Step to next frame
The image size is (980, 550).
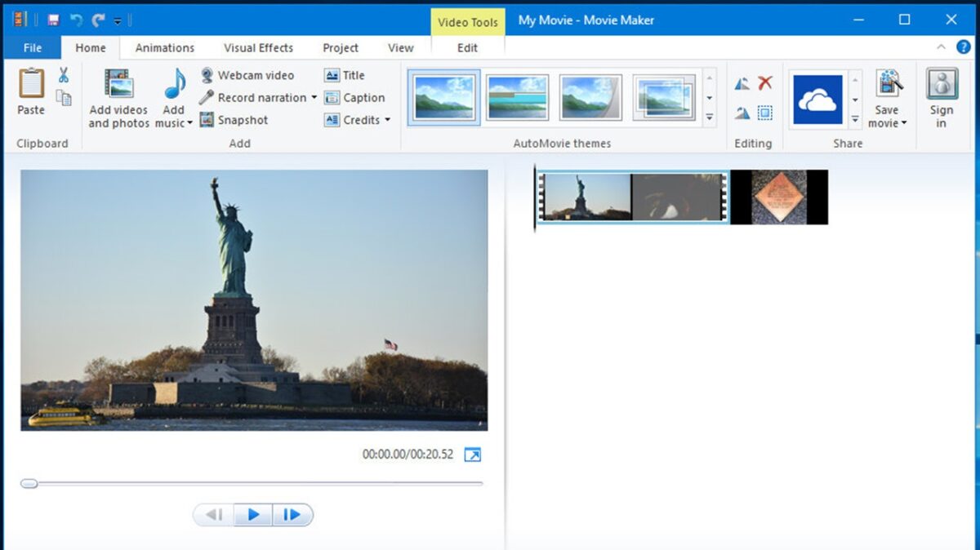292,515
